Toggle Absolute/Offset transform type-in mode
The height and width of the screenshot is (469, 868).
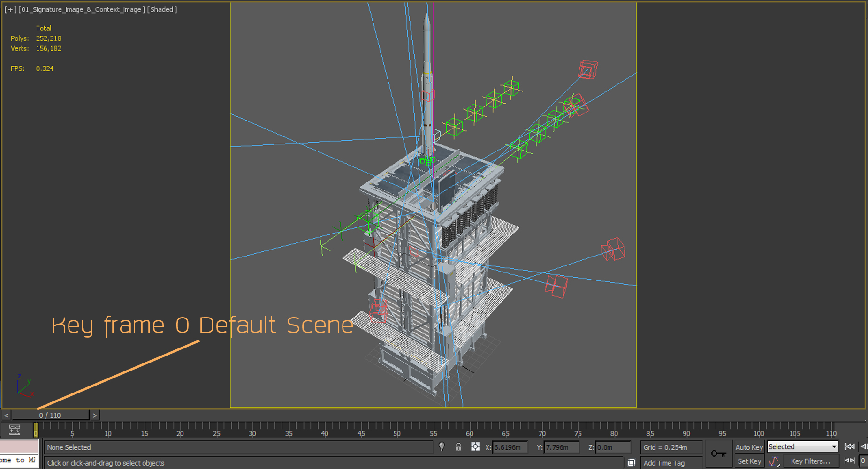pyautogui.click(x=475, y=447)
